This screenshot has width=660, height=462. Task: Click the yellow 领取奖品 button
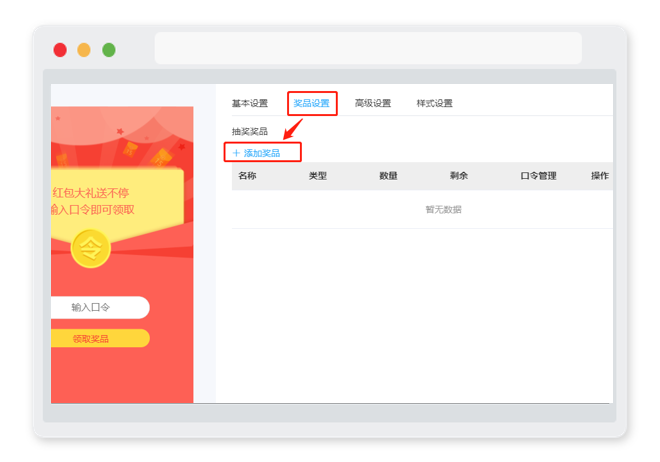[100, 339]
